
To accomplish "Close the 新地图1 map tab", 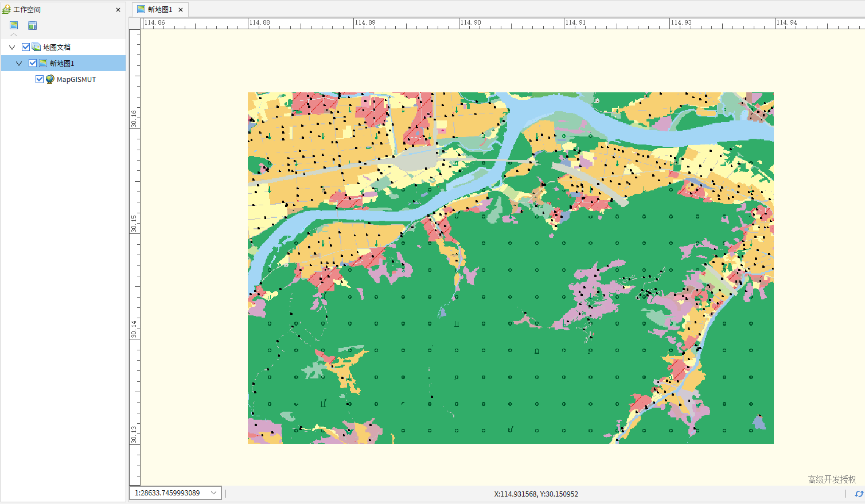I will 181,10.
